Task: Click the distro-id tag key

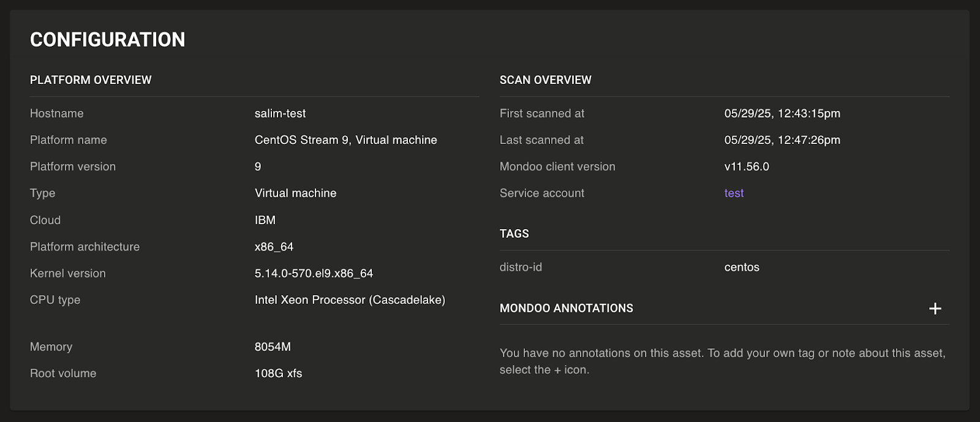Action: click(521, 267)
